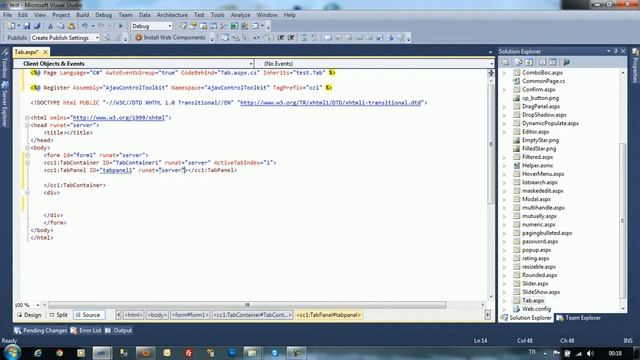Image resolution: width=640 pixels, height=360 pixels.
Task: Click the Show All Files icon in Solution Explorer
Action: pos(518,62)
